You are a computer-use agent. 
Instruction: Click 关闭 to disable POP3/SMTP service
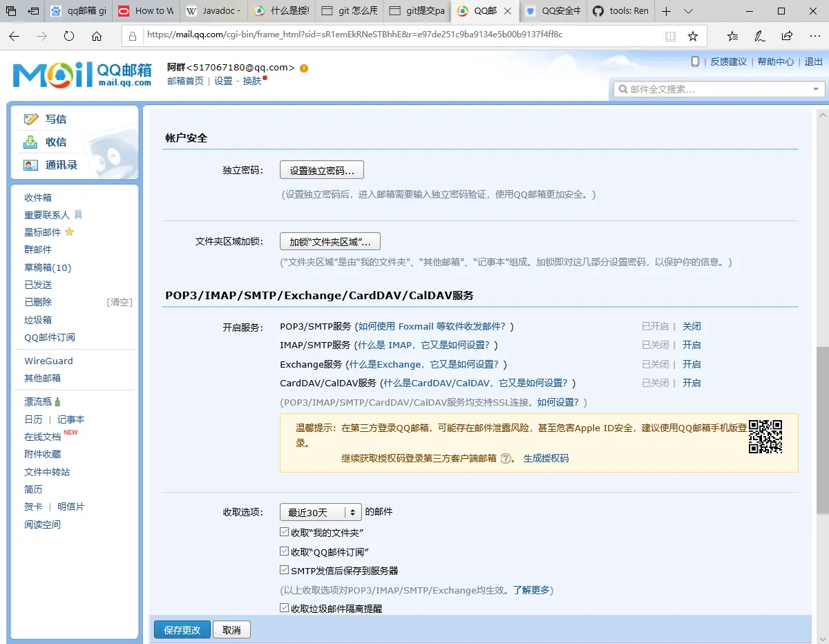[692, 326]
